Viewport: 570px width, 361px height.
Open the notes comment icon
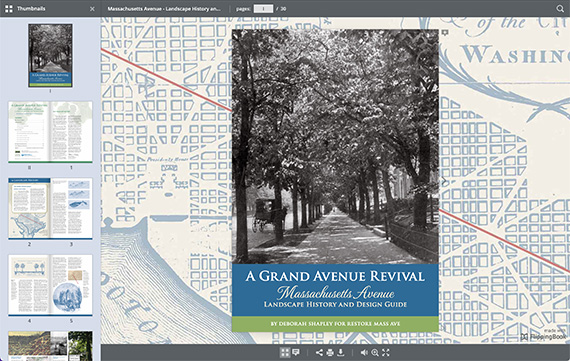296,352
